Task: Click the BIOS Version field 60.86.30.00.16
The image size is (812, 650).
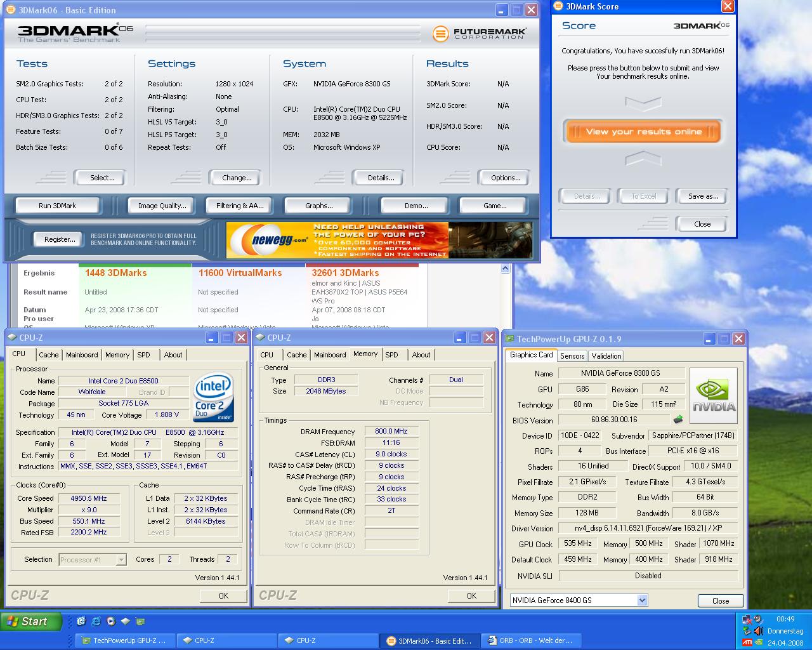Action: tap(614, 420)
